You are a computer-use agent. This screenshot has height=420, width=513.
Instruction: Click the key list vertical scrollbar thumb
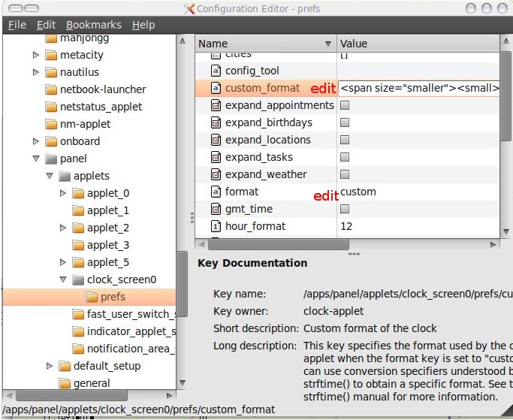505,95
